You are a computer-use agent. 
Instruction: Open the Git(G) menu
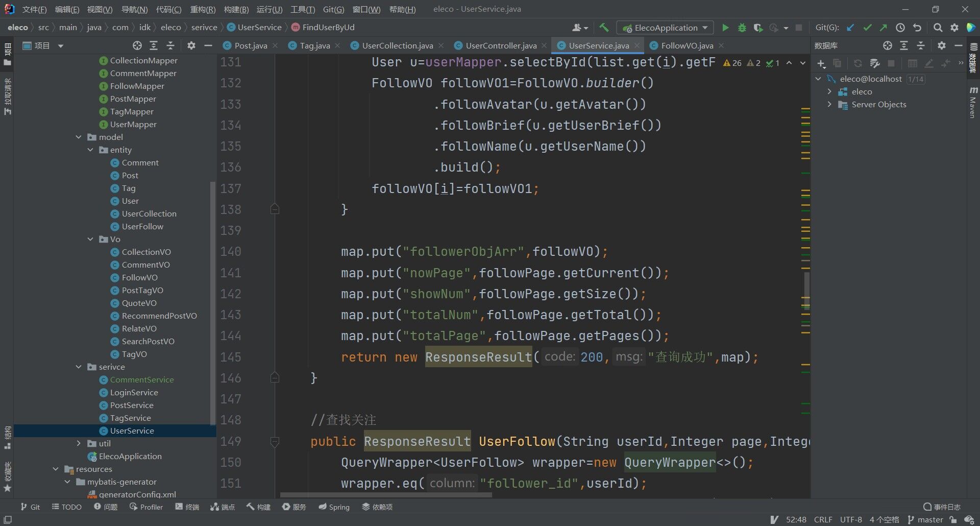(333, 9)
